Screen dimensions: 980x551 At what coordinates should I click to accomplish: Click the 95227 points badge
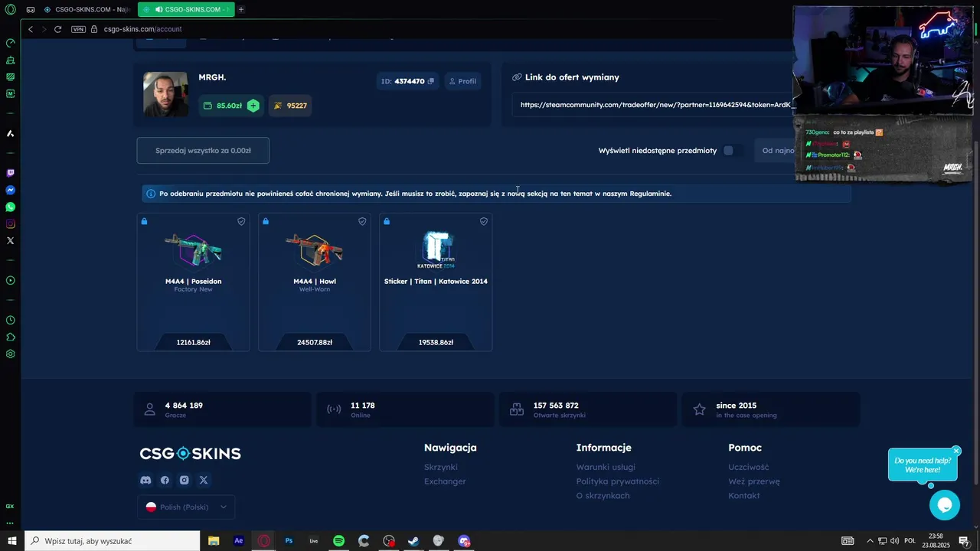coord(291,106)
